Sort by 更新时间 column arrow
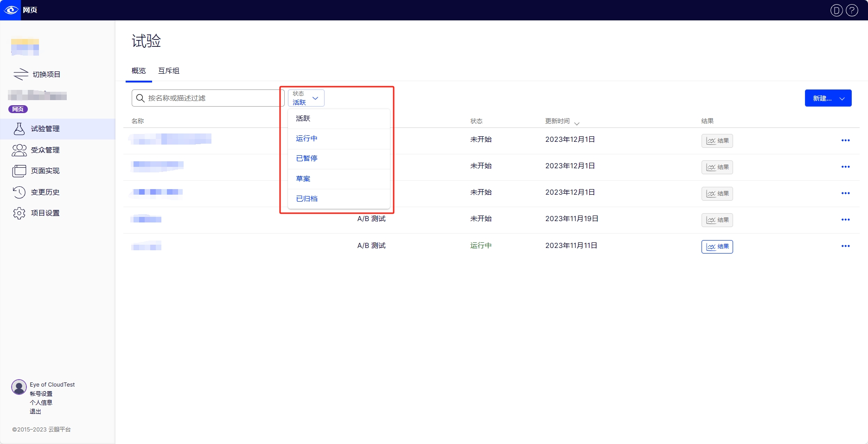 point(577,123)
